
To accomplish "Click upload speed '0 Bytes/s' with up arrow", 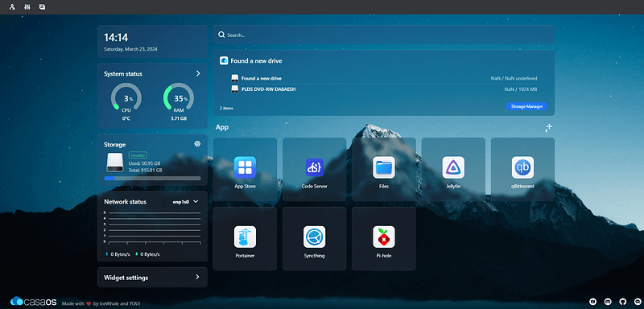I will coord(118,254).
